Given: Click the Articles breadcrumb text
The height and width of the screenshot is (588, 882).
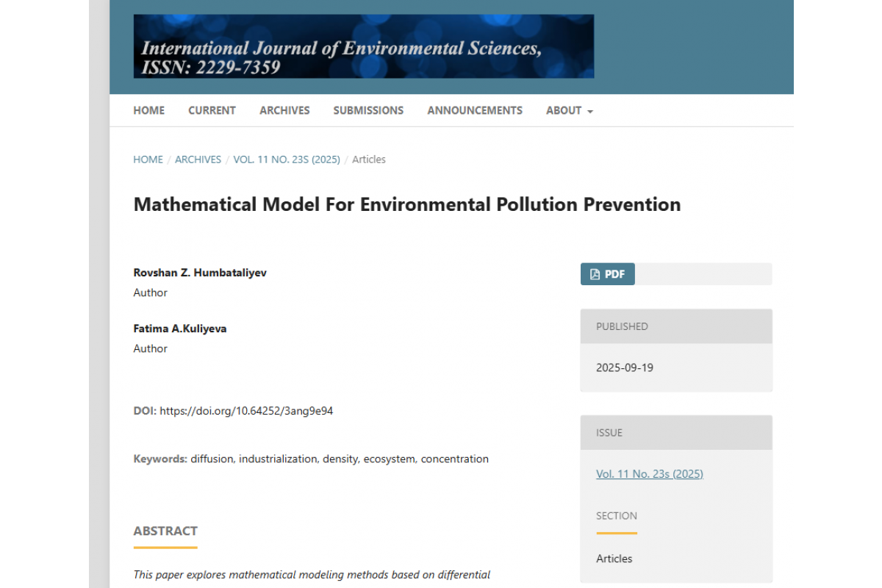Looking at the screenshot, I should [x=369, y=159].
